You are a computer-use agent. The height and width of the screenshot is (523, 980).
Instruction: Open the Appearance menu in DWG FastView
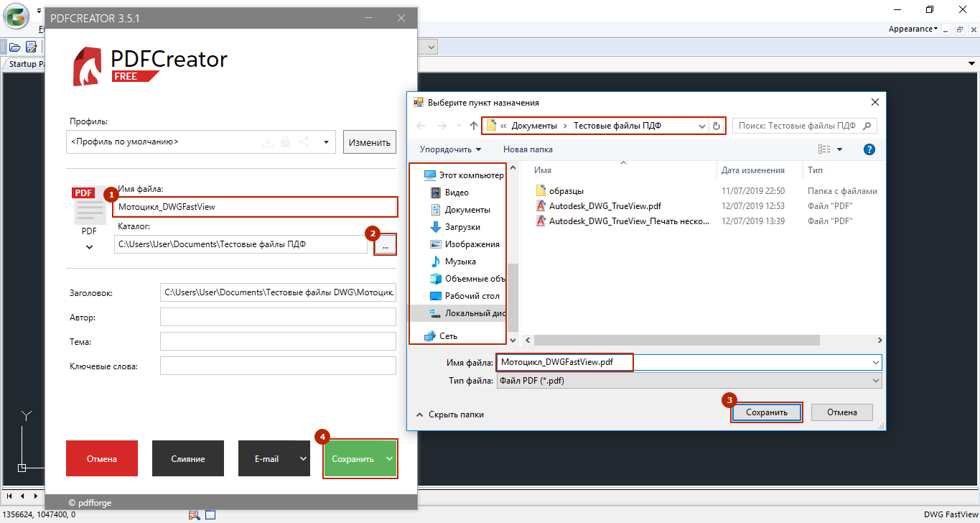click(913, 29)
